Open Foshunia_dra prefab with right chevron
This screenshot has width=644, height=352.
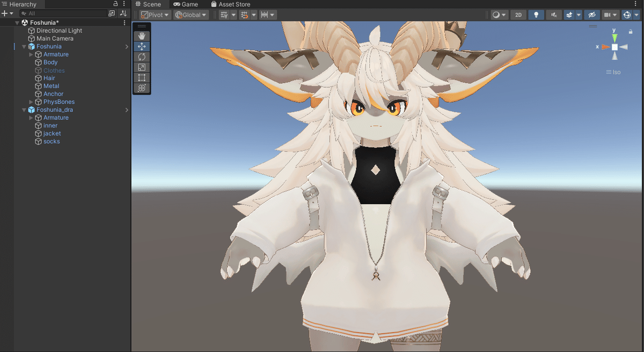(127, 110)
